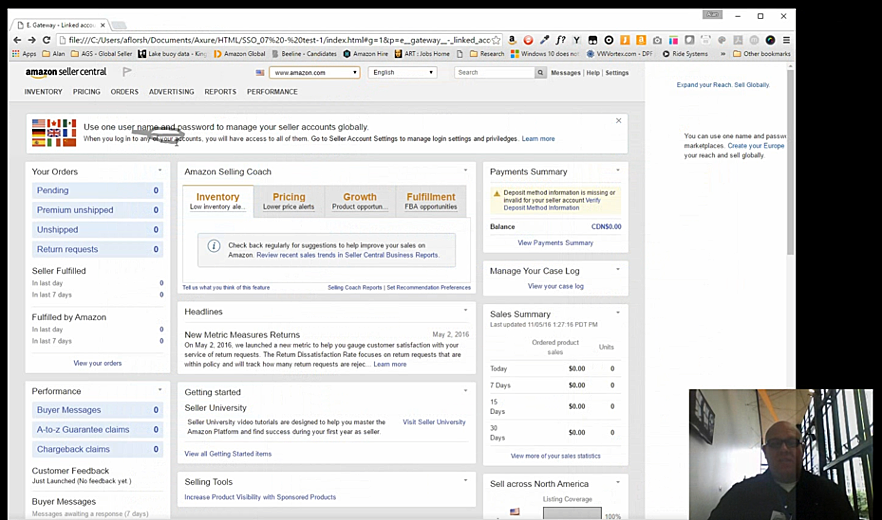This screenshot has width=882, height=520.
Task: Click the browser address bar
Action: [x=280, y=40]
